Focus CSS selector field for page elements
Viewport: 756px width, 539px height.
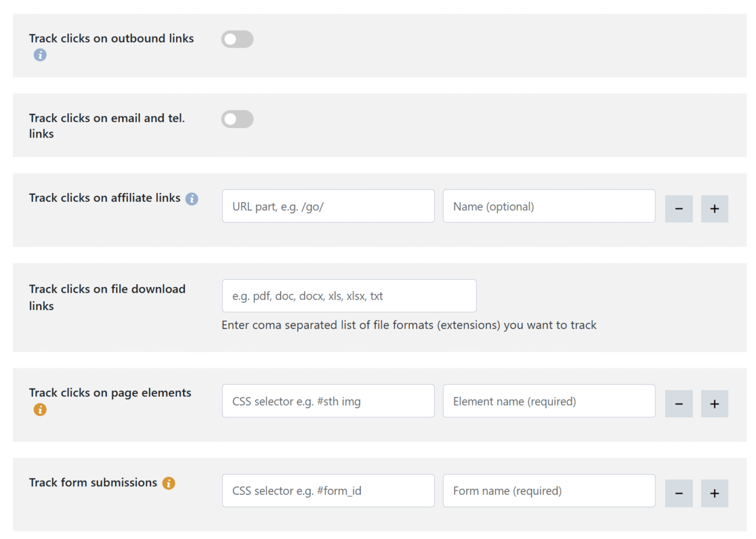click(328, 401)
